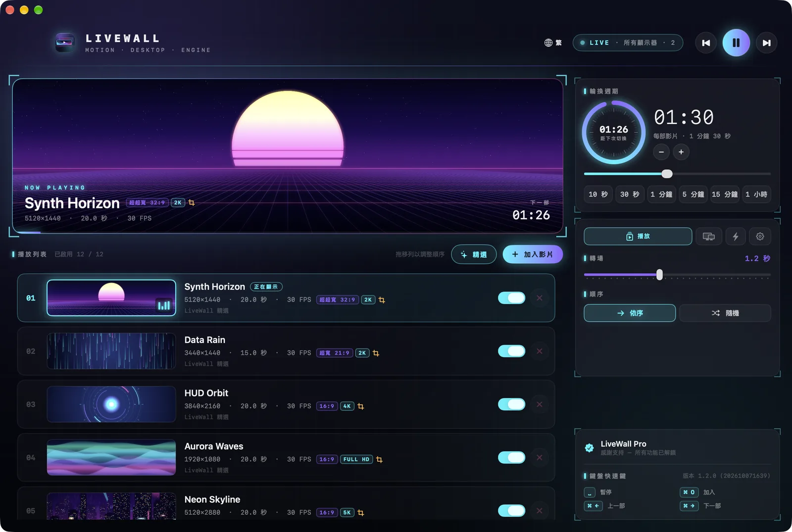792x532 pixels.
Task: Adjust the rotation interval slider handle
Action: (x=667, y=174)
